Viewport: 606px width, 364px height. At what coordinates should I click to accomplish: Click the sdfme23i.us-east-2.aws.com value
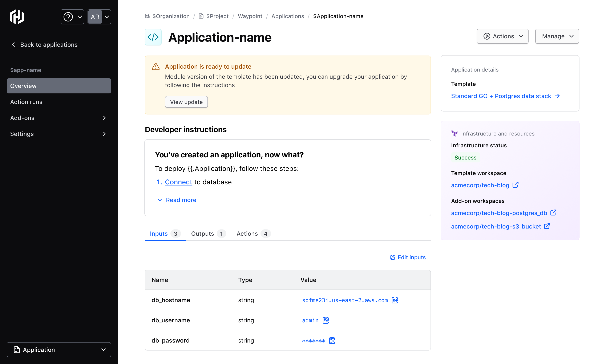point(345,300)
